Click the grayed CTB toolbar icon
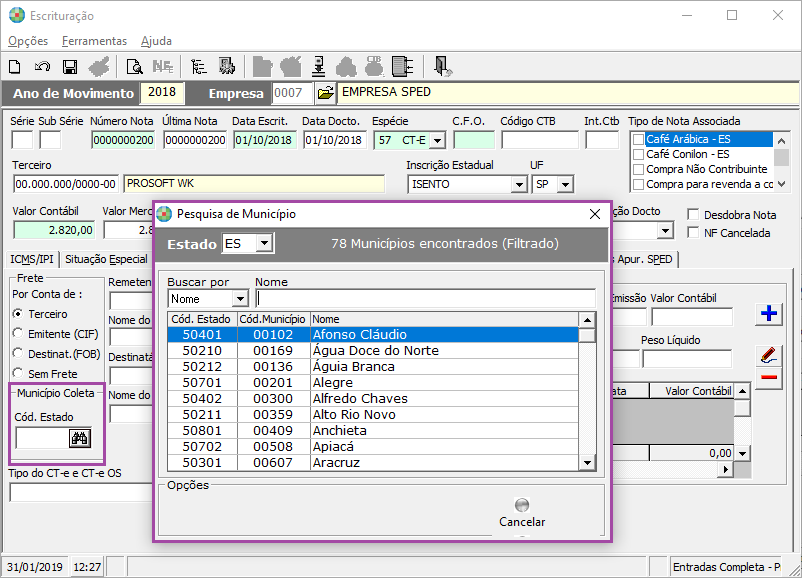The height and width of the screenshot is (578, 802). (374, 66)
